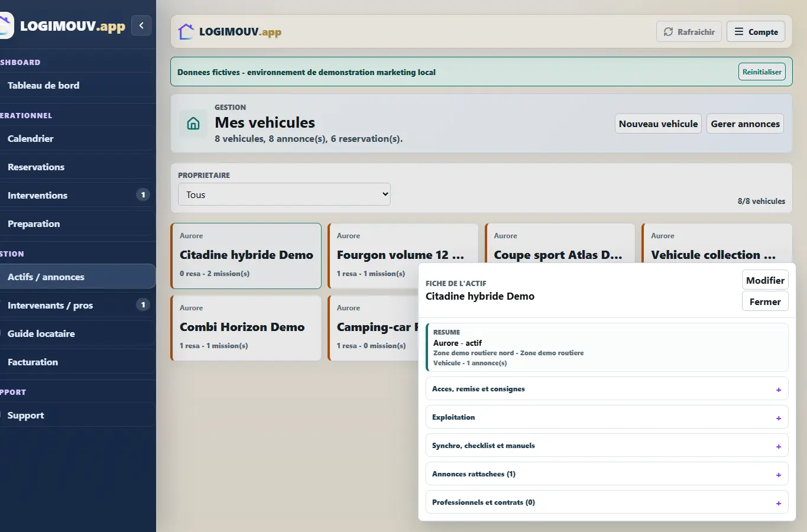Screen dimensions: 807x532
Task: Click the '8/8 vehicules' counter text
Action: pos(761,201)
